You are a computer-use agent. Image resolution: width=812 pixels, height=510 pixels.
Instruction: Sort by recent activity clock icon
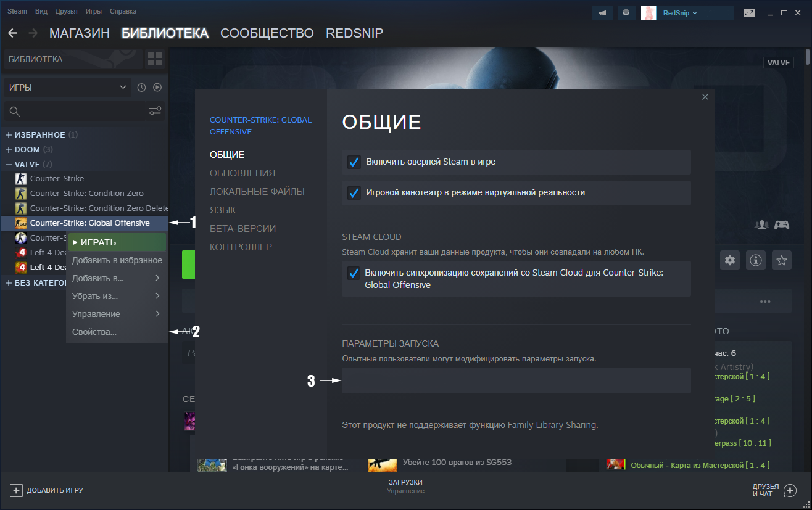pos(141,88)
